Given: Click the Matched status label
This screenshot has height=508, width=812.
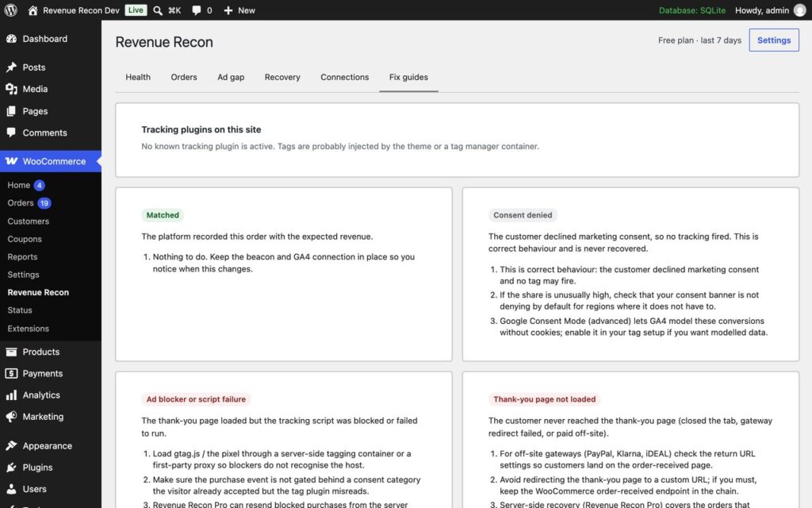Looking at the screenshot, I should (x=163, y=215).
